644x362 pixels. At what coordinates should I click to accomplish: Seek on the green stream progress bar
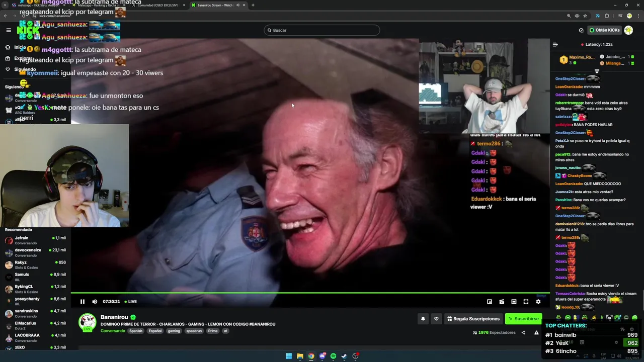point(310,293)
